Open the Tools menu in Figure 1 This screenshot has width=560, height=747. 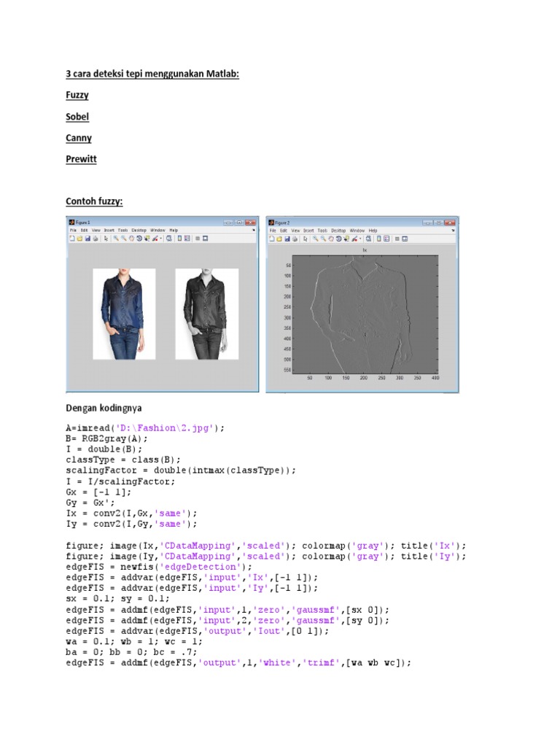tap(122, 231)
